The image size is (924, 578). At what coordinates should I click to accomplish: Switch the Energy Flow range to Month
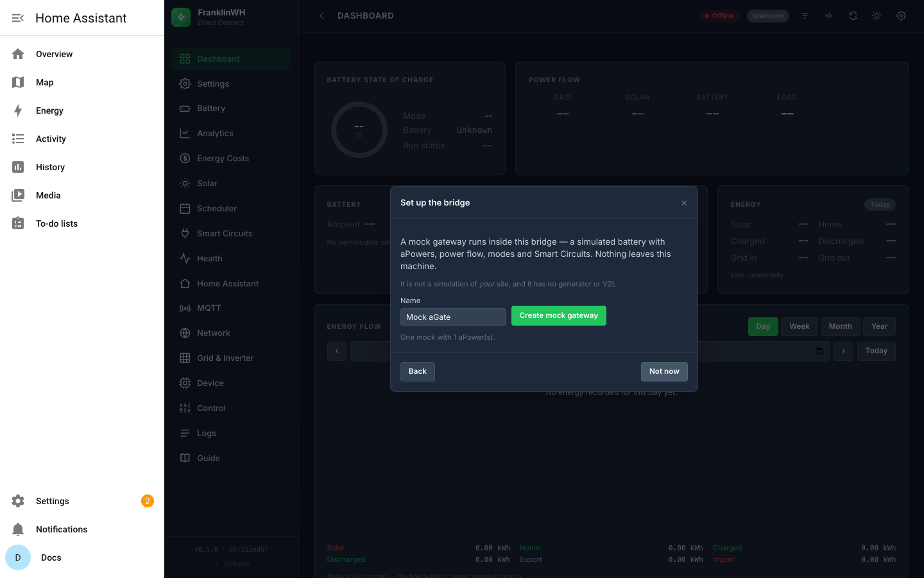(841, 326)
